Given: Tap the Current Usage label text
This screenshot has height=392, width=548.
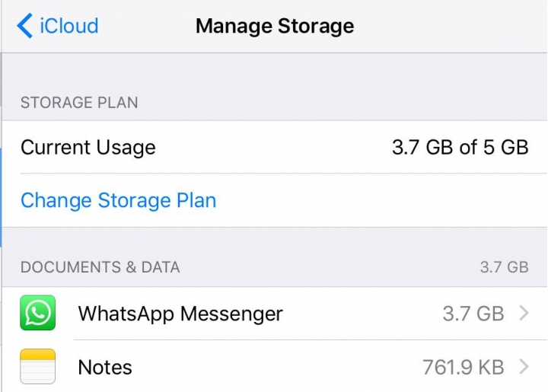Looking at the screenshot, I should click(x=88, y=148).
